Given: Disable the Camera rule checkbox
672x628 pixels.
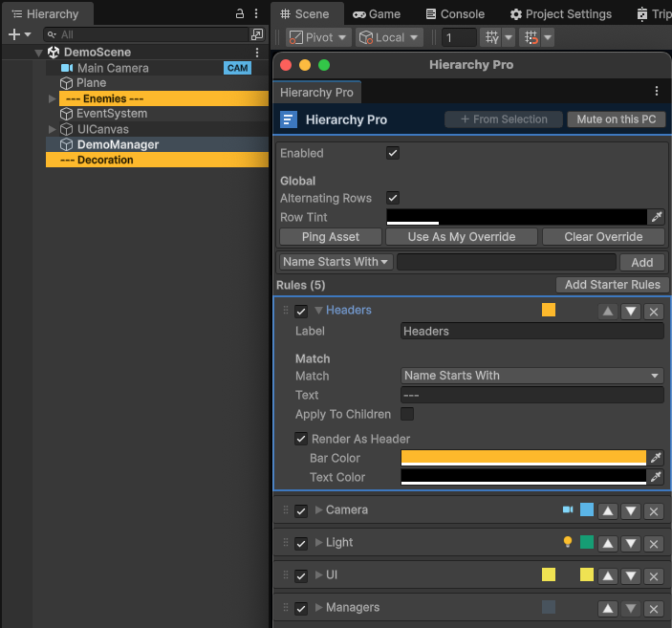Looking at the screenshot, I should pos(301,511).
